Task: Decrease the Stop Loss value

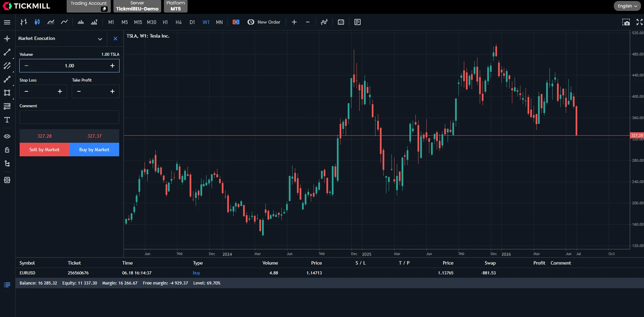Action: coord(26,91)
